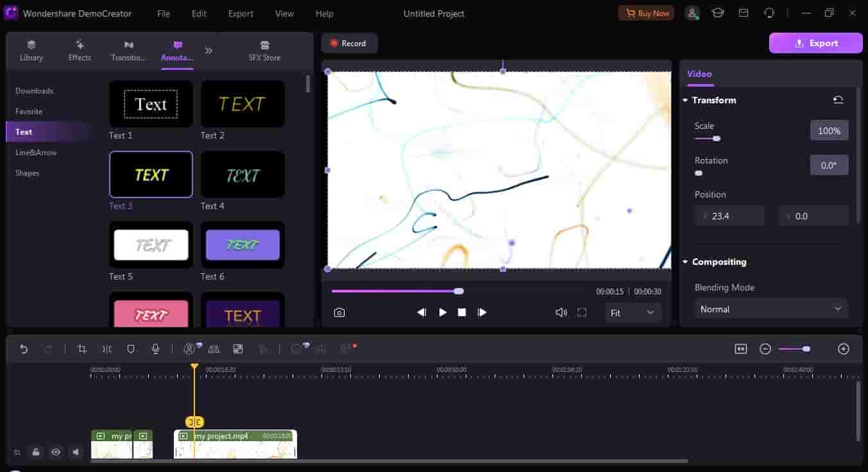Take a snapshot with the camera icon
868x472 pixels.
pyautogui.click(x=339, y=312)
